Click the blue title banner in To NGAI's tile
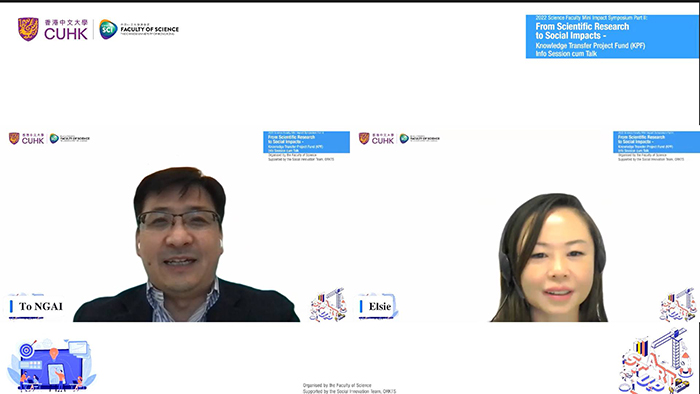 307,142
